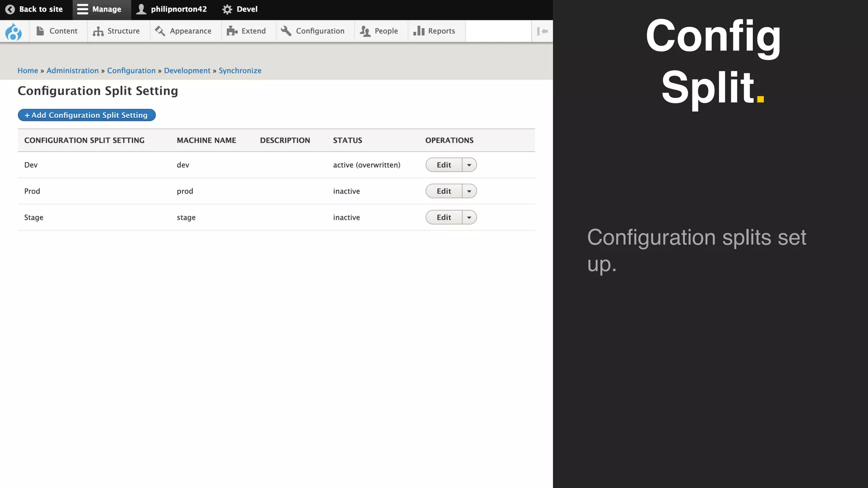Click the 'active (overwritten)' status text
This screenshot has width=868, height=488.
click(x=367, y=165)
